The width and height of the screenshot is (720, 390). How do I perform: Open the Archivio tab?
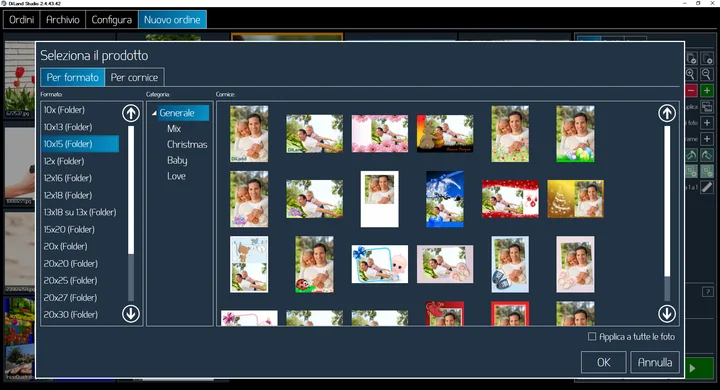[63, 20]
